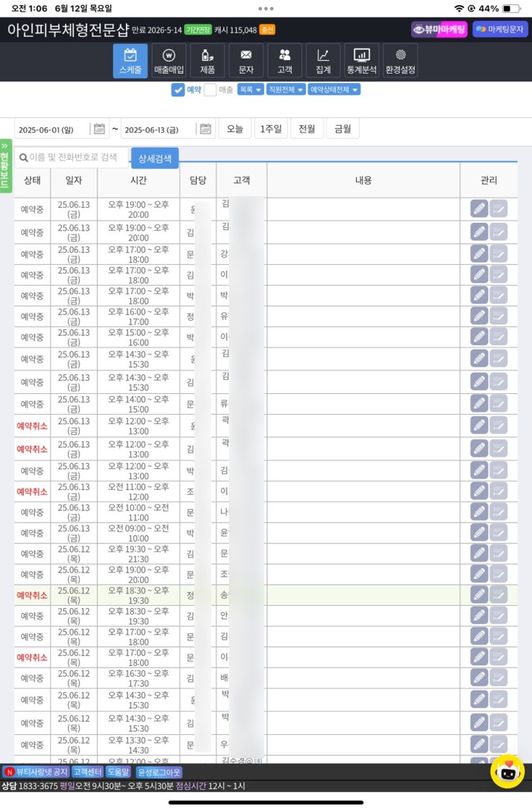Click the green 기간연장 extend period badge
The height and width of the screenshot is (810, 532).
198,30
